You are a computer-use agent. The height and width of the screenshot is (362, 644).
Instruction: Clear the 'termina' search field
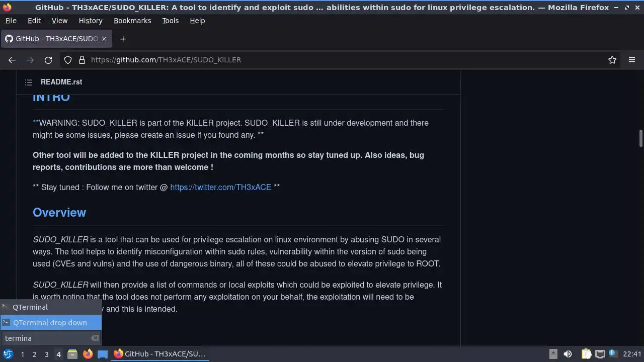(95, 338)
